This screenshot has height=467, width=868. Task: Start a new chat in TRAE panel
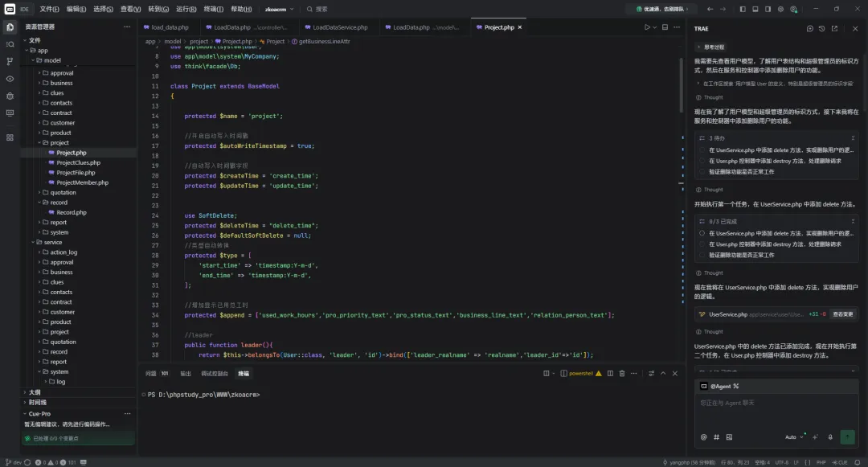(x=810, y=29)
